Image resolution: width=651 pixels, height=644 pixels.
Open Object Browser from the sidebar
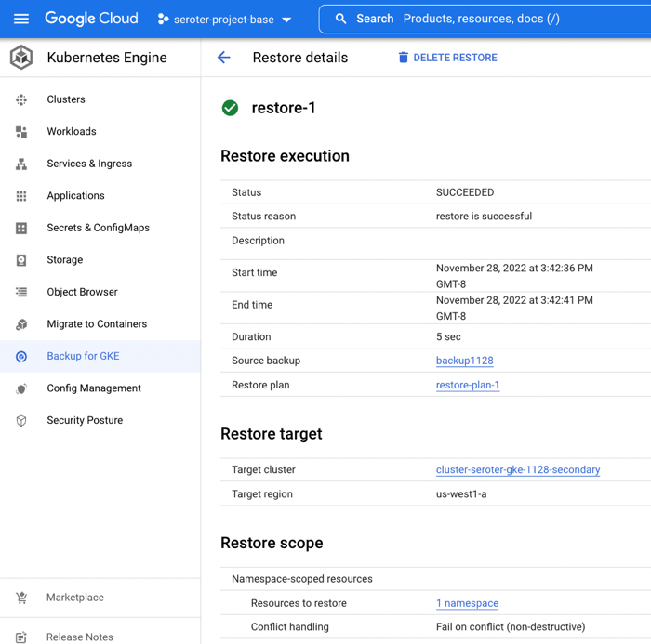[x=82, y=292]
